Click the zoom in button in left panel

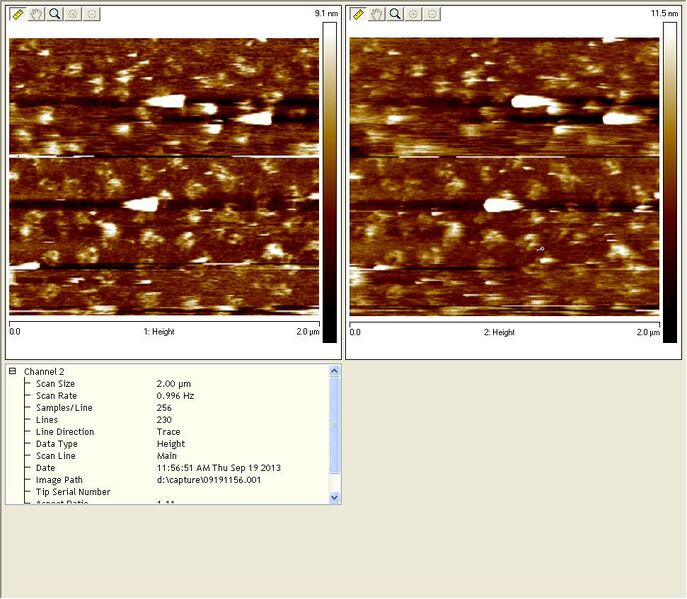[73, 14]
